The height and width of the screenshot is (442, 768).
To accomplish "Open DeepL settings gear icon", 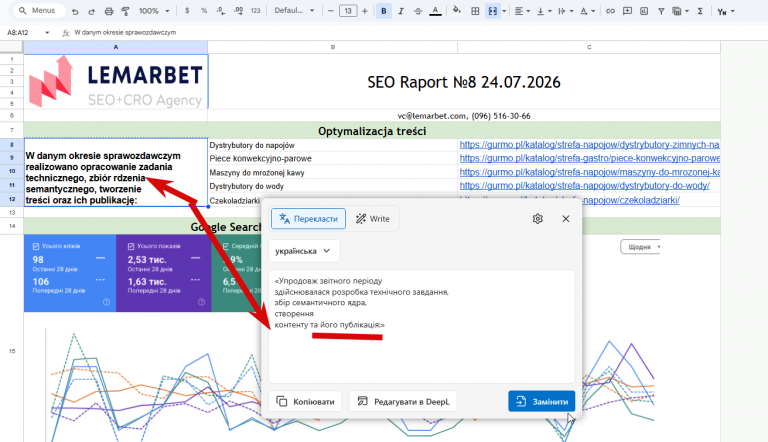I will point(537,219).
